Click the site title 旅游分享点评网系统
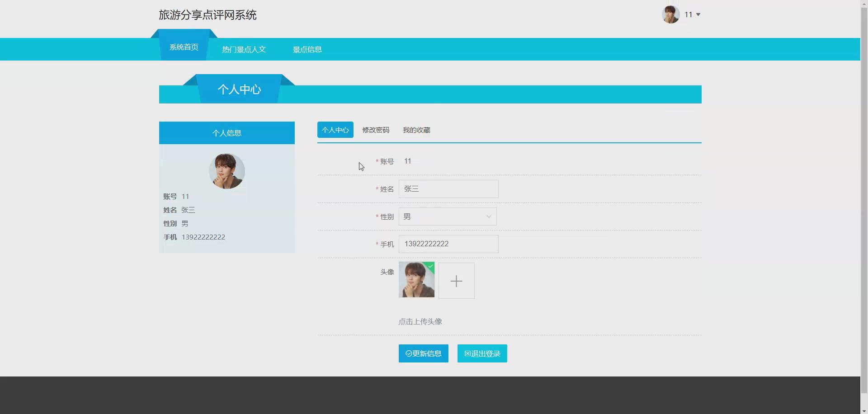The width and height of the screenshot is (868, 414). click(208, 15)
